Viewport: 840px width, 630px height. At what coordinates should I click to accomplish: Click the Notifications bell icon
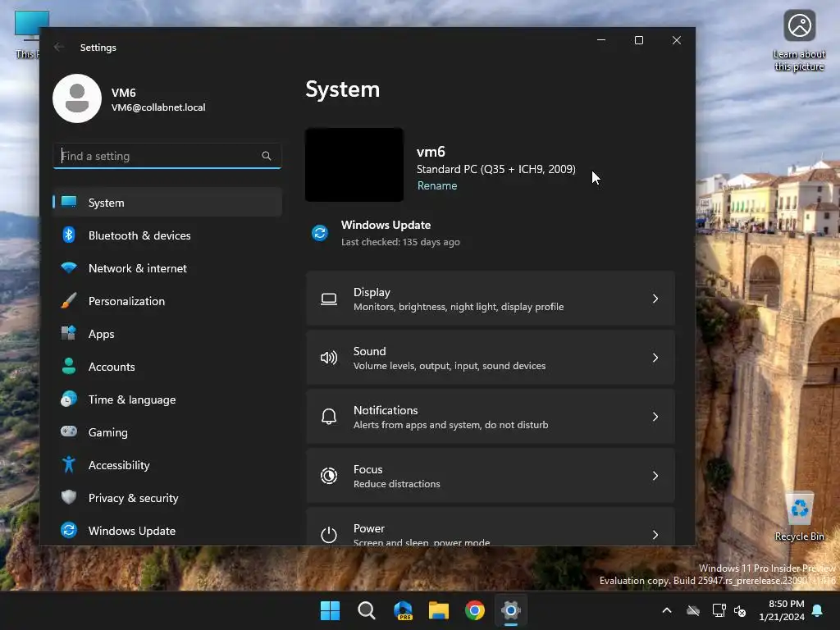point(329,417)
